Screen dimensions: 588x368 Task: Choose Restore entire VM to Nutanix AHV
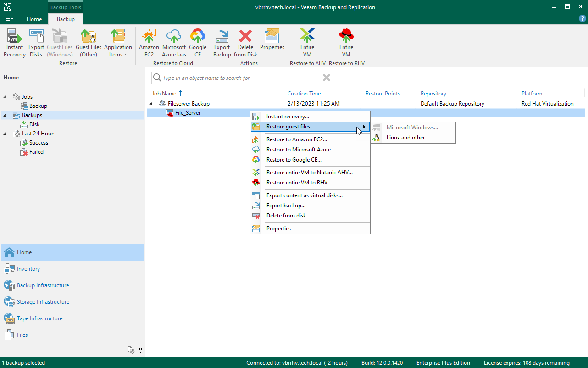pyautogui.click(x=310, y=173)
